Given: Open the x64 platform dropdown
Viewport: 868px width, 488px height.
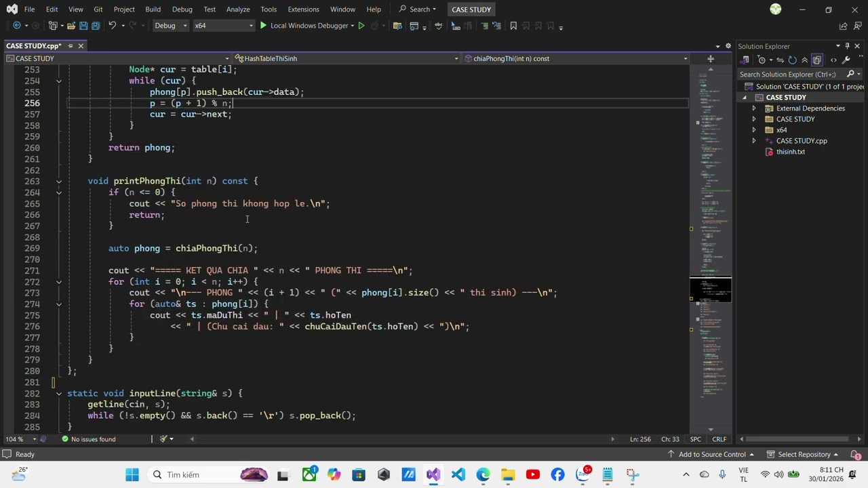Looking at the screenshot, I should coord(223,26).
